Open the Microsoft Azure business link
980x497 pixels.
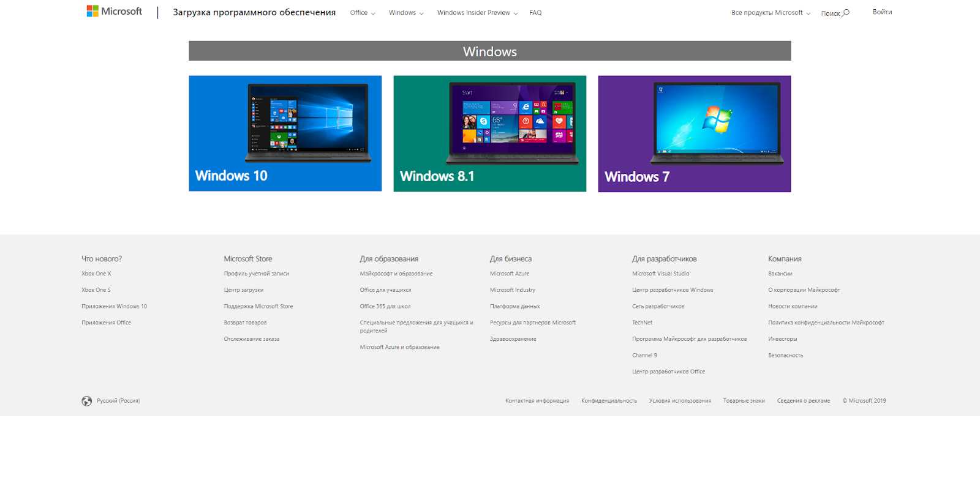pyautogui.click(x=510, y=274)
